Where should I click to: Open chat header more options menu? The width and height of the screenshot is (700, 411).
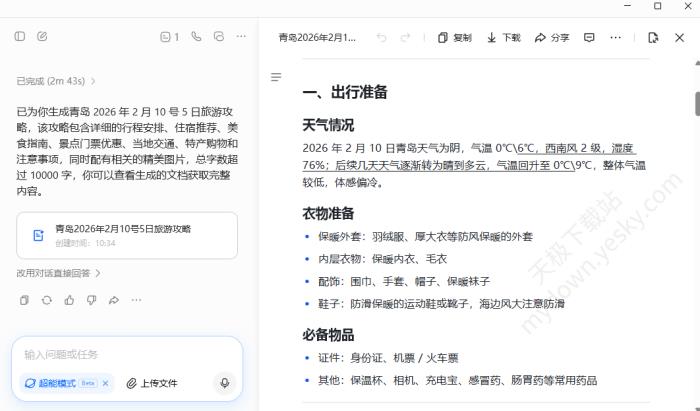point(241,37)
